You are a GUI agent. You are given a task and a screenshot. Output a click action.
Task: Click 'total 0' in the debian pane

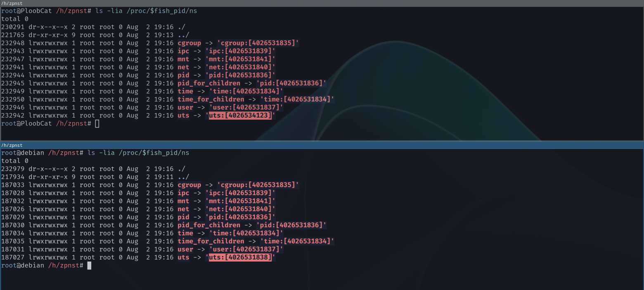point(15,161)
